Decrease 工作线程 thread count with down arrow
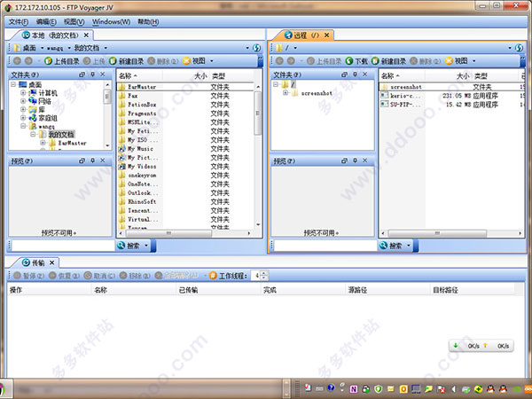This screenshot has height=399, width=532. click(264, 278)
